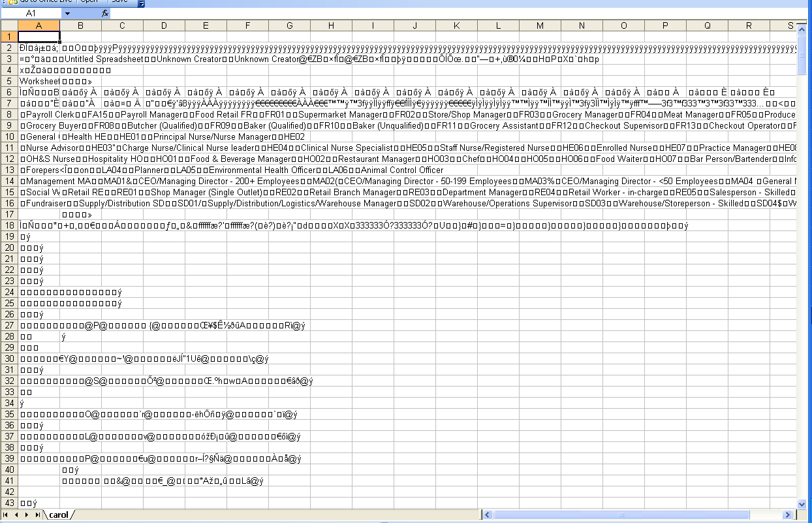The image size is (812, 523).
Task: Select row 10 header
Action: (9, 136)
